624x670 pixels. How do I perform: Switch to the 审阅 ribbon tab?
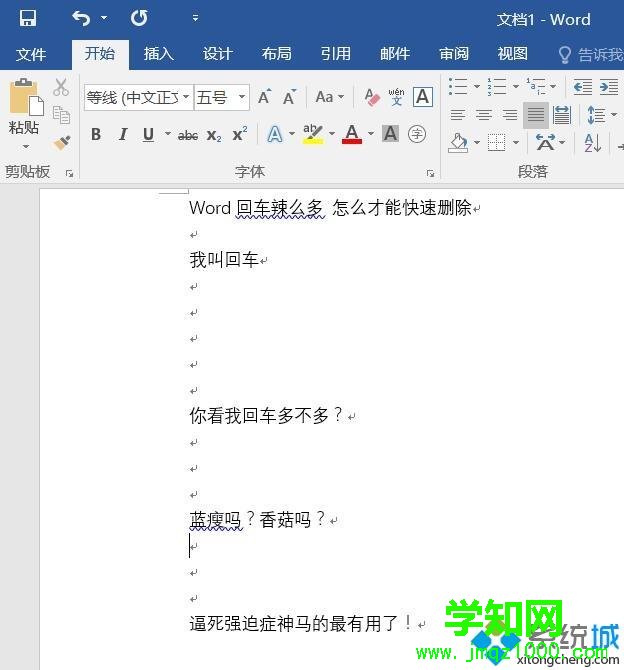454,54
